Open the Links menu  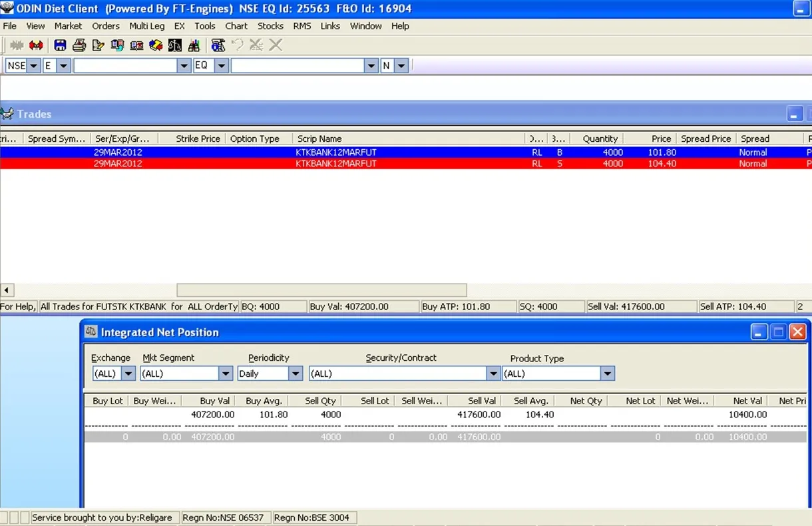click(330, 26)
